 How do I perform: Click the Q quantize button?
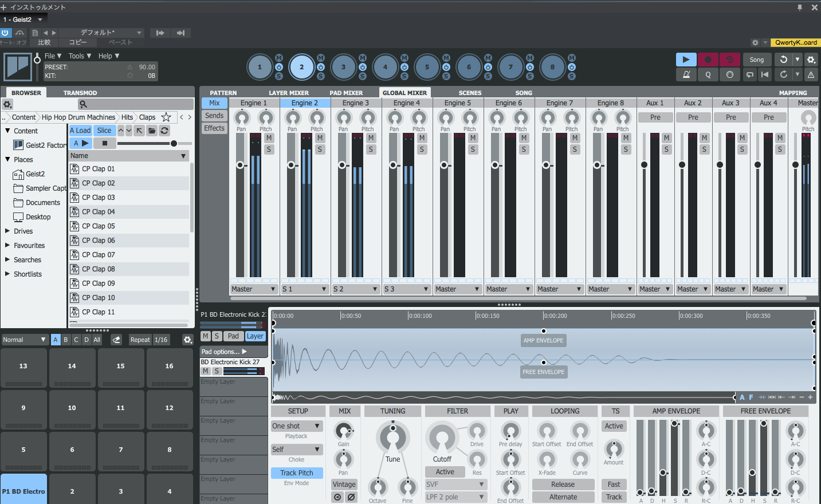click(x=708, y=74)
